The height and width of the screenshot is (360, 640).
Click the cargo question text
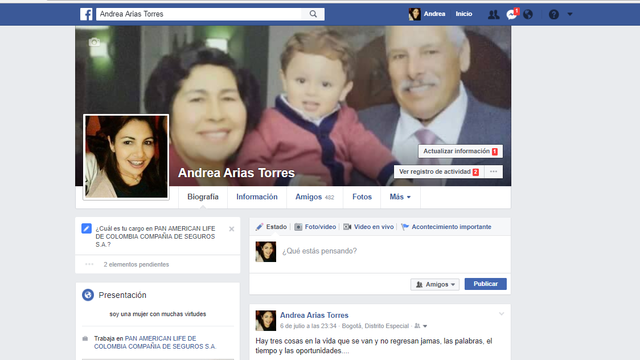click(156, 236)
